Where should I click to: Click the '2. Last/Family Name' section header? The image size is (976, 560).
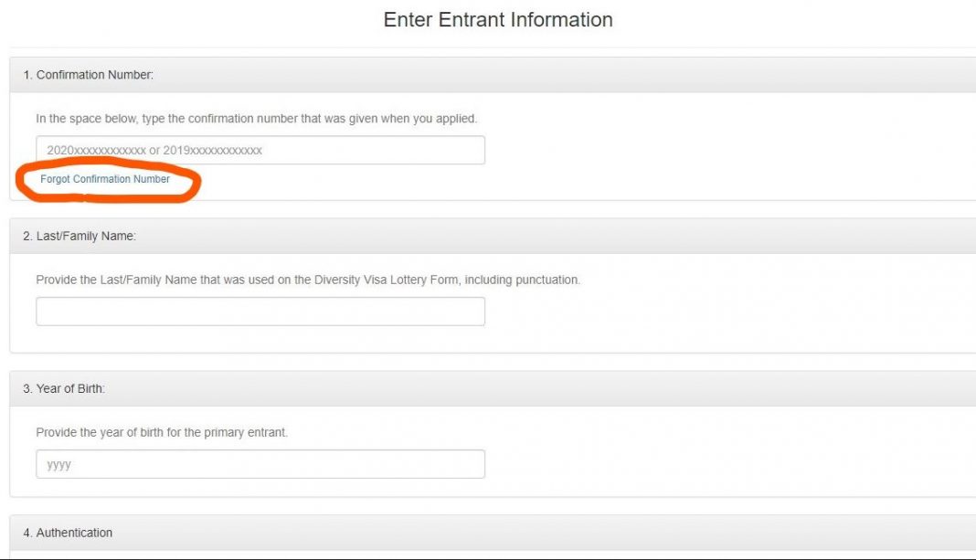coord(80,236)
